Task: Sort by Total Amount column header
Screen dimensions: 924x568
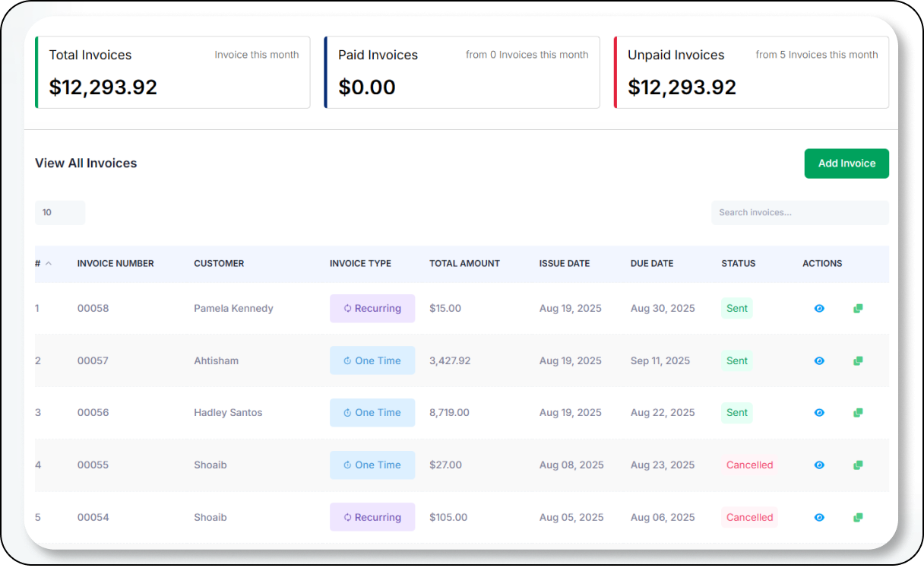Action: click(464, 264)
